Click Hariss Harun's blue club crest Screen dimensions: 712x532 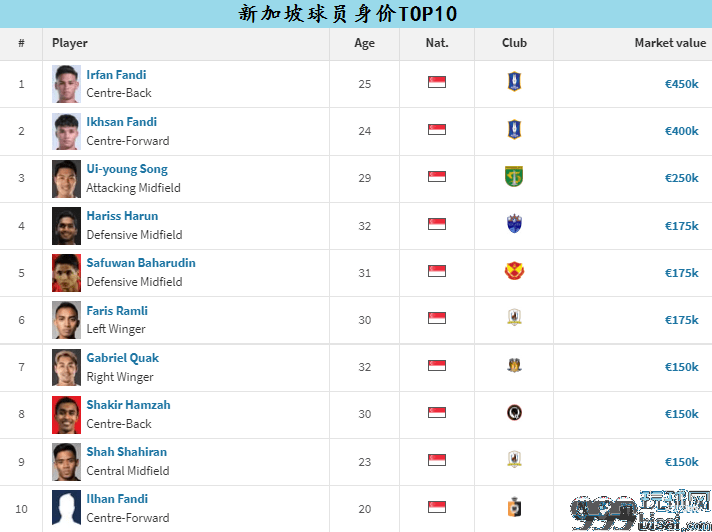(514, 224)
